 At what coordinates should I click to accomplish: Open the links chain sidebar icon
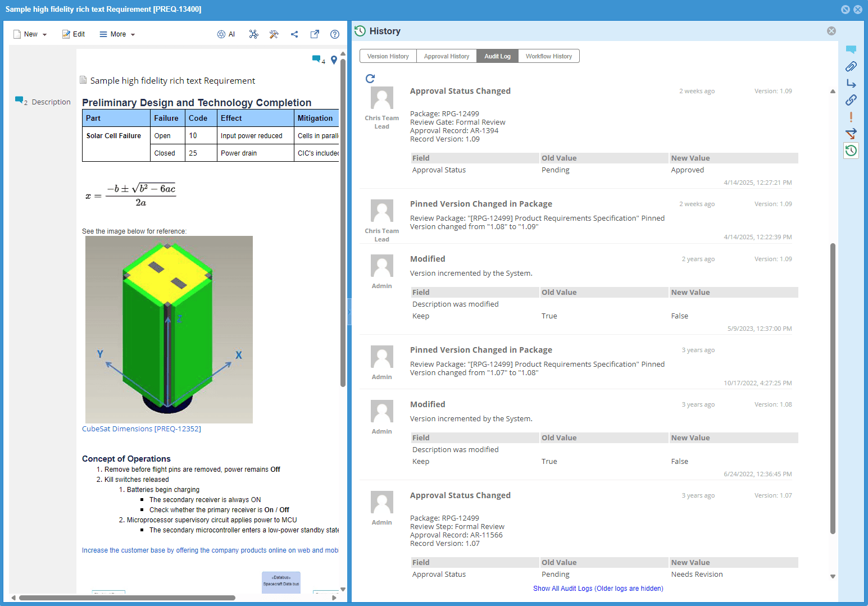851,100
